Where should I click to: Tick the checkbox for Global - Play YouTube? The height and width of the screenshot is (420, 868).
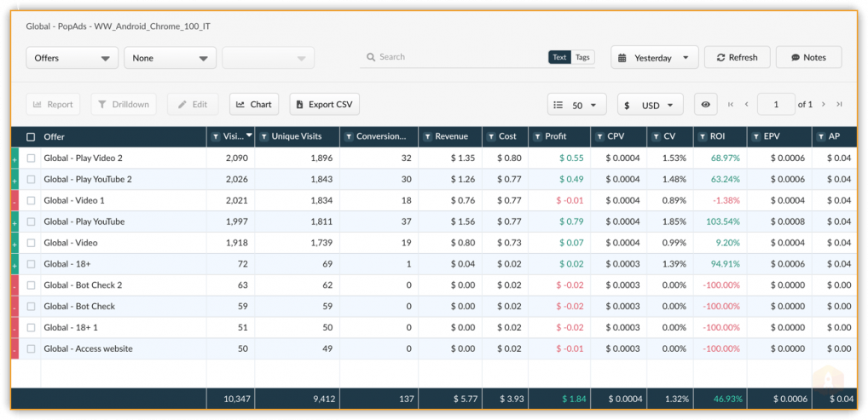tap(31, 222)
